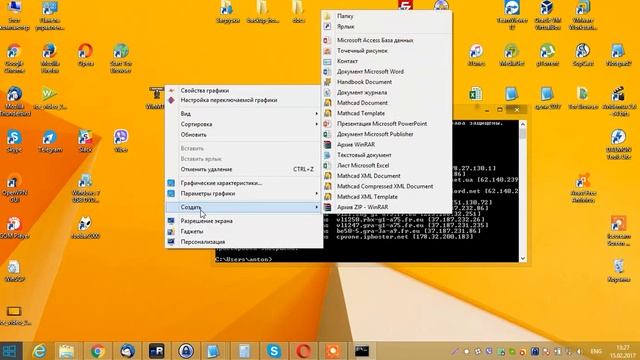The image size is (640, 360).
Task: Click Opera icon in taskbar
Action: (303, 351)
